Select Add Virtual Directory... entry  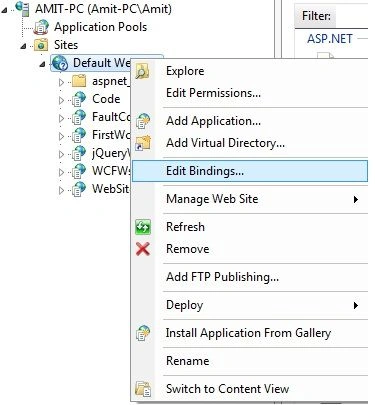click(x=250, y=143)
